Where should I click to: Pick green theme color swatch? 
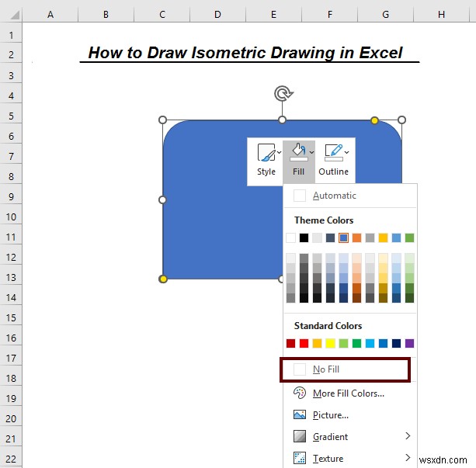point(409,238)
